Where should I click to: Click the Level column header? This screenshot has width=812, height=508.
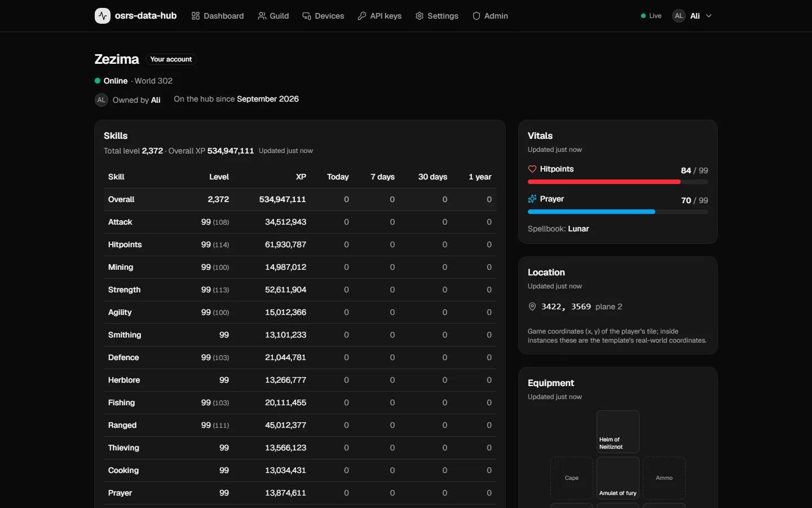click(x=219, y=177)
